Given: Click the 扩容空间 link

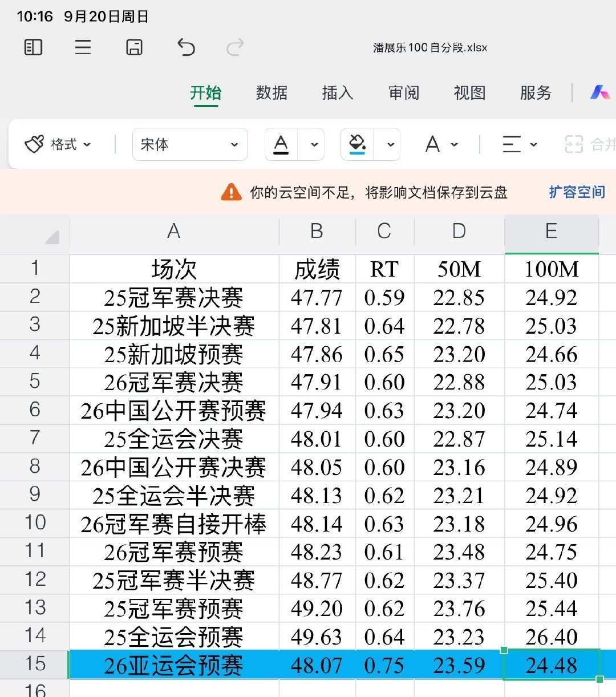Looking at the screenshot, I should pos(577,192).
